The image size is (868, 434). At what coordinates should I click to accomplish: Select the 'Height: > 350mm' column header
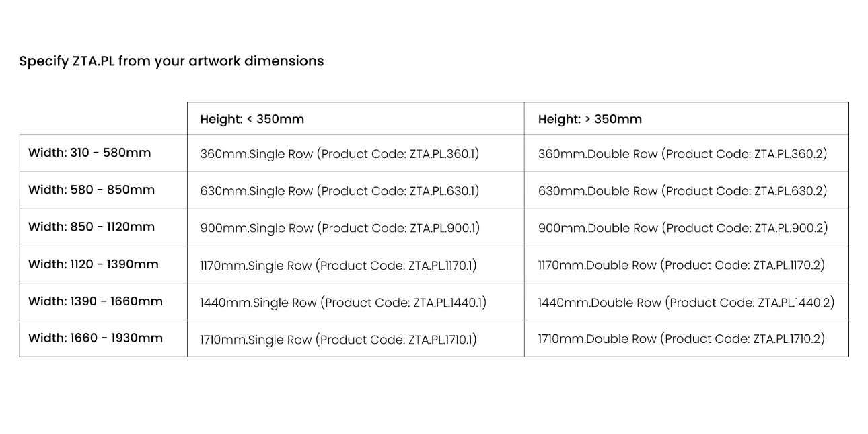click(590, 119)
